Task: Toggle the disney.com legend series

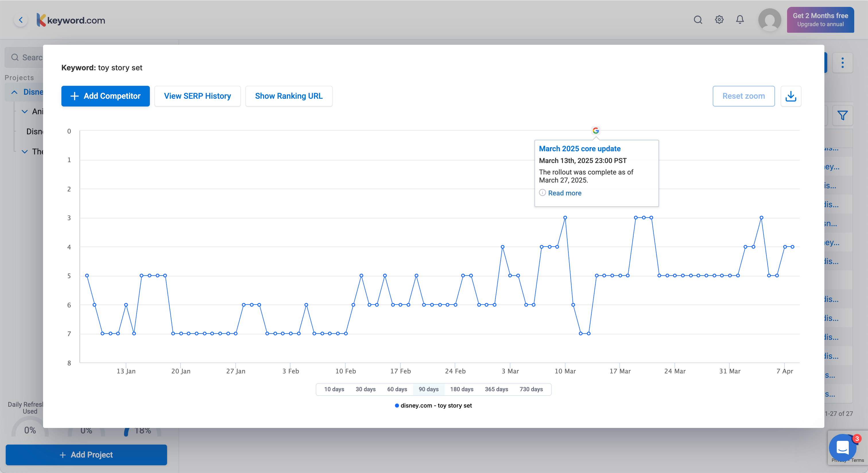Action: coord(433,406)
